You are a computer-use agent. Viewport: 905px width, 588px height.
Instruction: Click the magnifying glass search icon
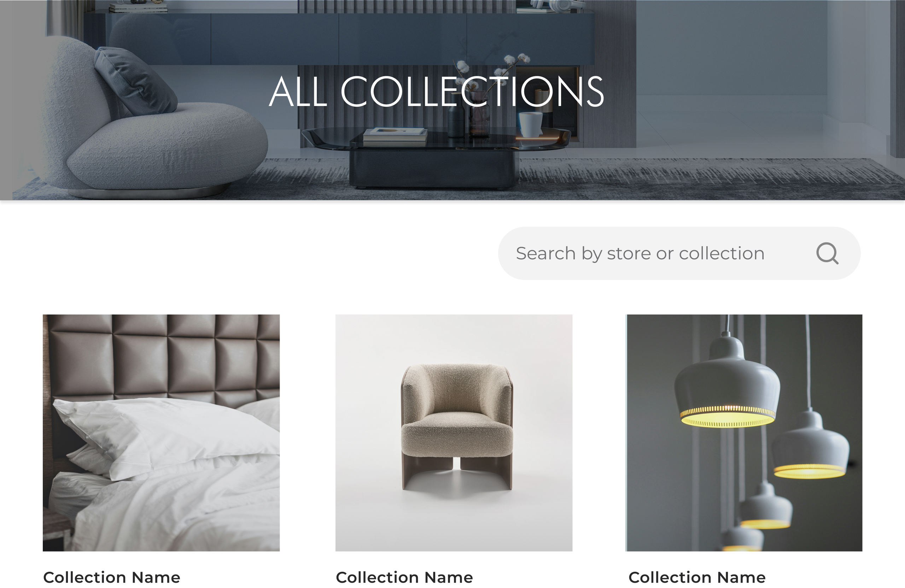tap(827, 253)
